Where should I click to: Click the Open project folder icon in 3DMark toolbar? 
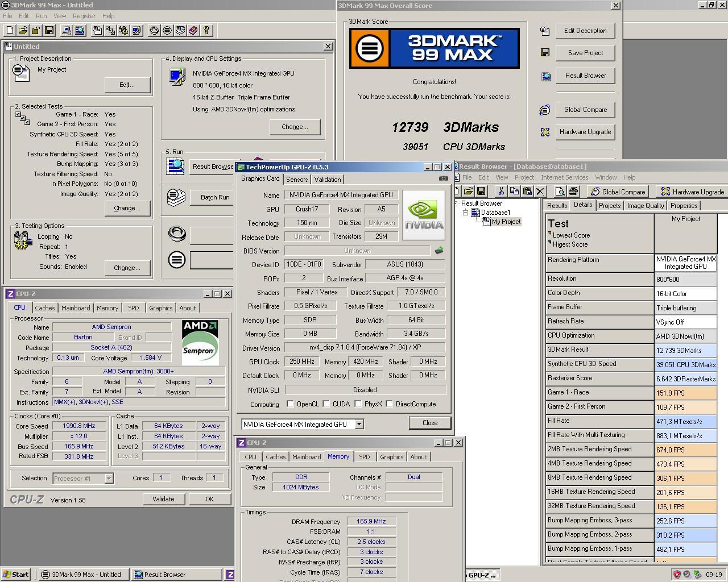pos(23,30)
